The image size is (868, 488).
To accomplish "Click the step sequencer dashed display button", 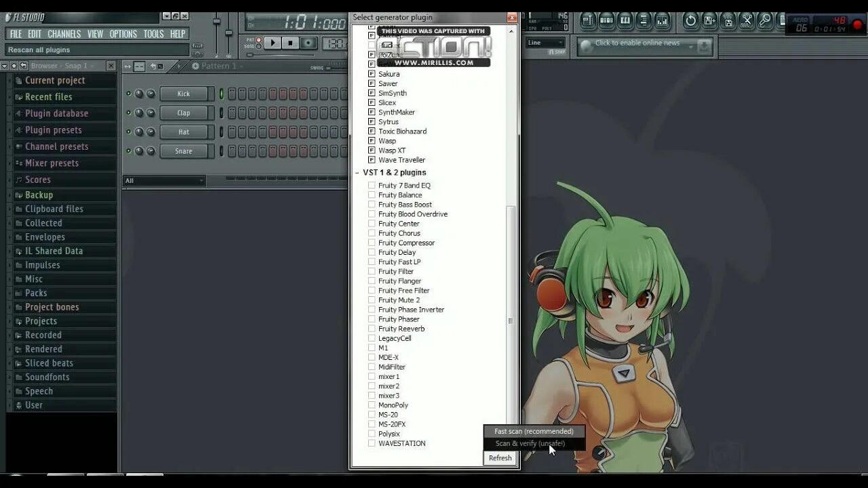I will point(139,66).
